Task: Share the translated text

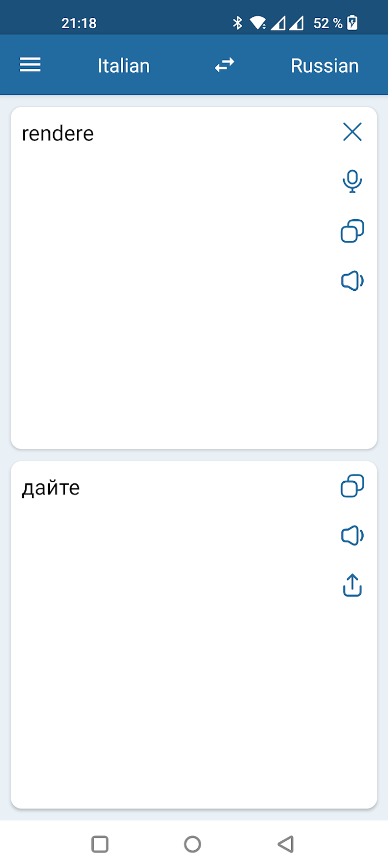Action: click(353, 585)
